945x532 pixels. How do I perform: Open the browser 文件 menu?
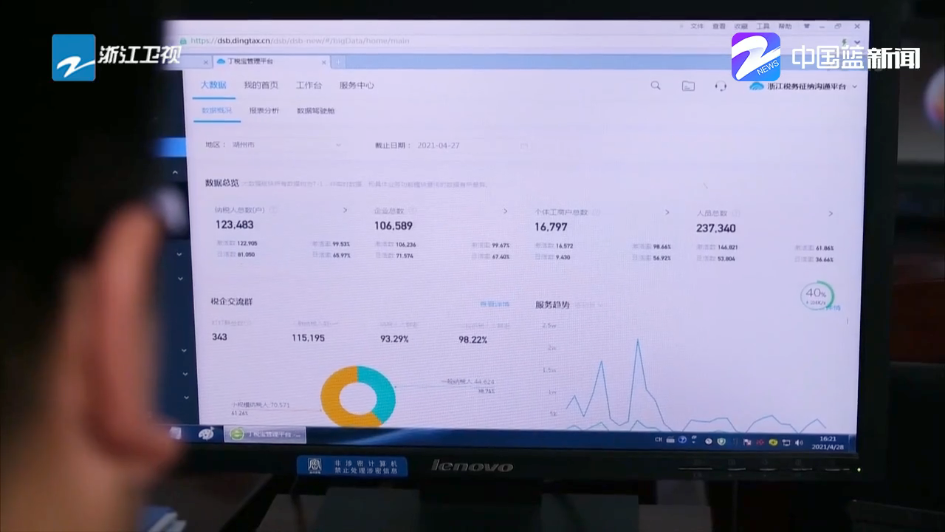(x=697, y=27)
